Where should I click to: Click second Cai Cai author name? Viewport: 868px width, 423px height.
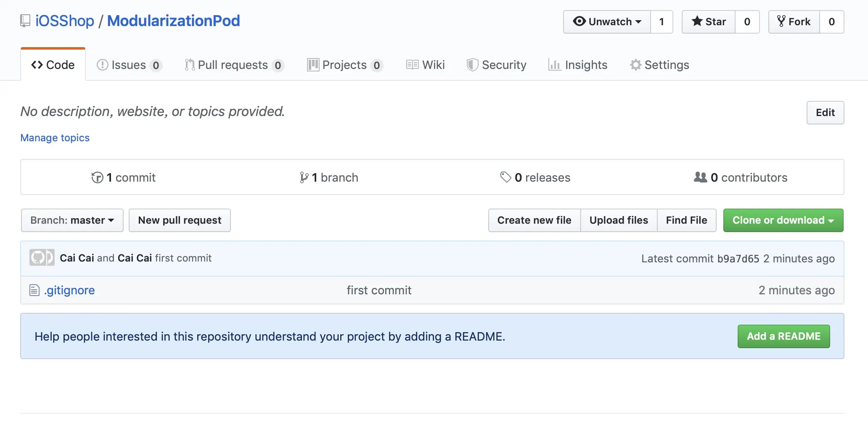(135, 258)
